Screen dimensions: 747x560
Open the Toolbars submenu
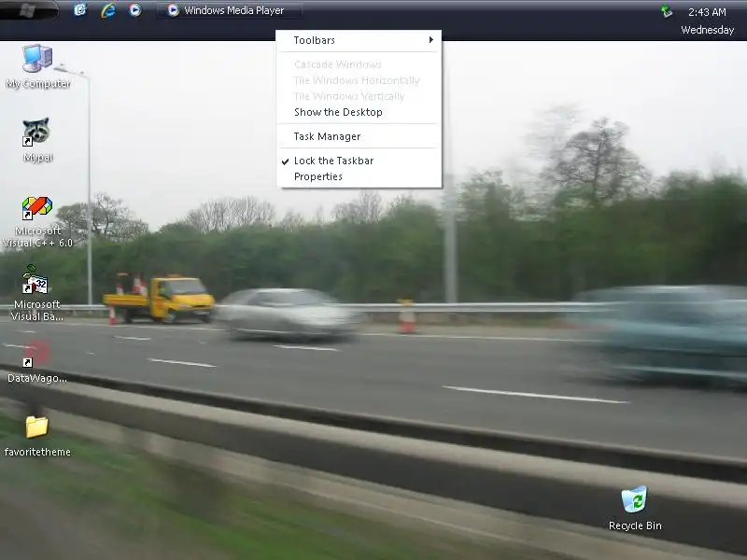tap(359, 40)
